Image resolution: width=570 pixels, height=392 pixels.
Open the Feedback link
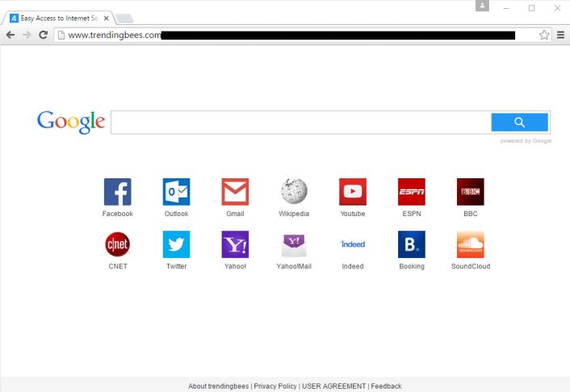[x=386, y=386]
